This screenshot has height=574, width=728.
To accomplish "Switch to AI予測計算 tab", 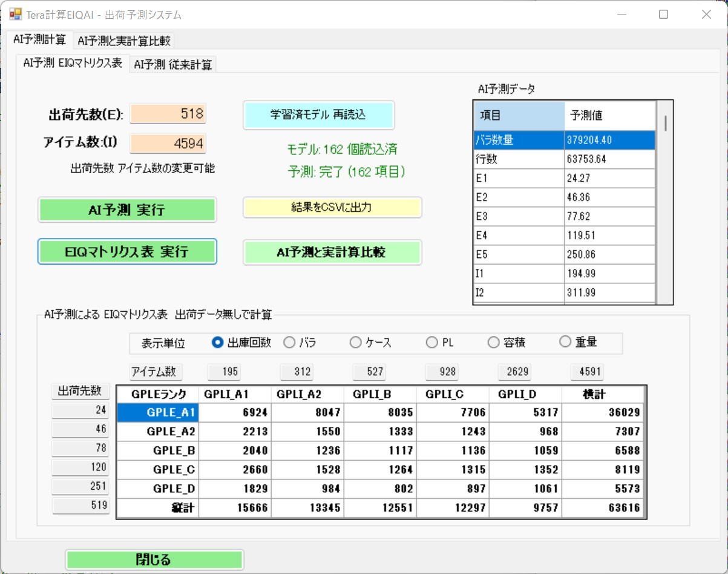I will [x=40, y=40].
